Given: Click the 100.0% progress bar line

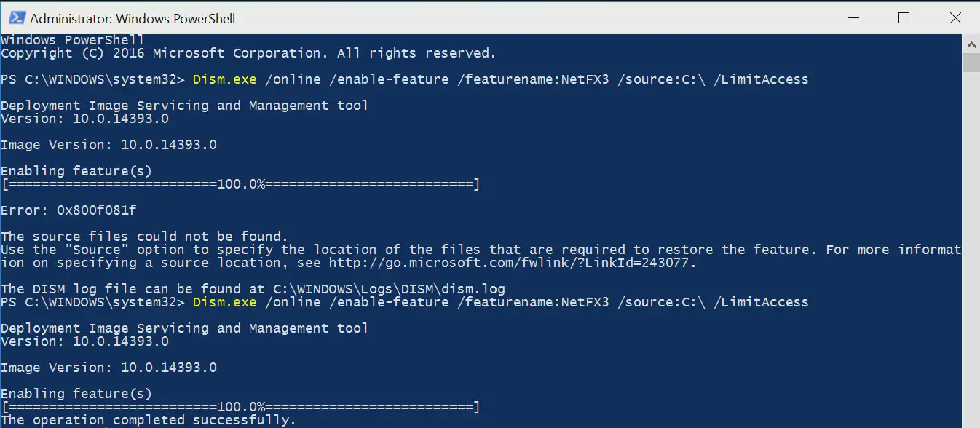Looking at the screenshot, I should [x=240, y=184].
